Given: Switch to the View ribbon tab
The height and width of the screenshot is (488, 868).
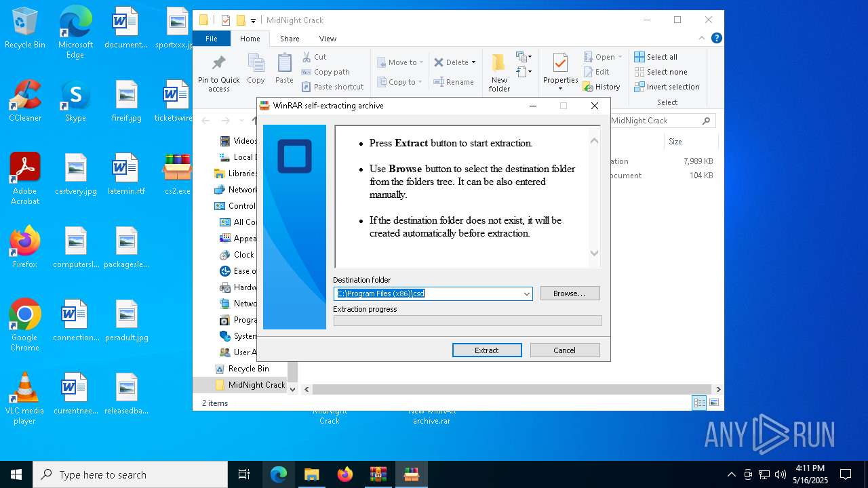Looking at the screenshot, I should point(328,39).
